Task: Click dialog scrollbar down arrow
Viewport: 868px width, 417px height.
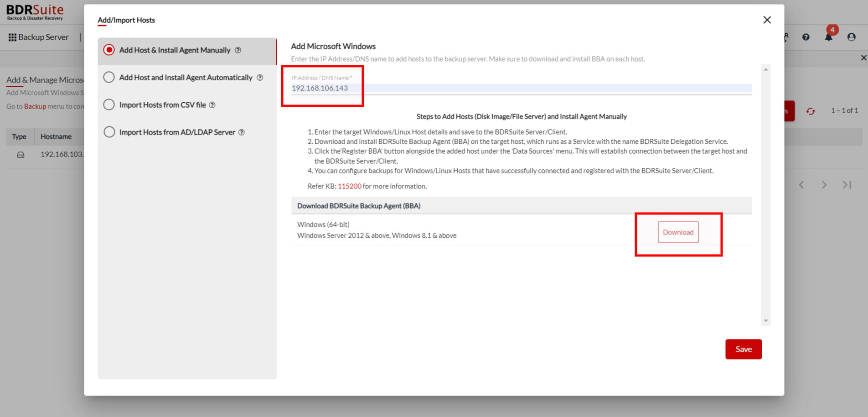Action: pos(766,321)
